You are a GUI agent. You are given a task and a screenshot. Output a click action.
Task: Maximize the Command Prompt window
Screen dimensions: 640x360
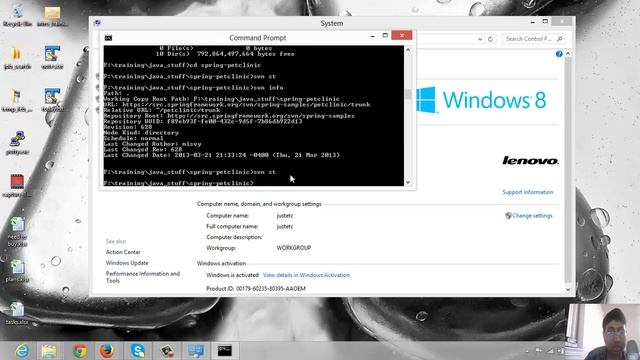385,36
